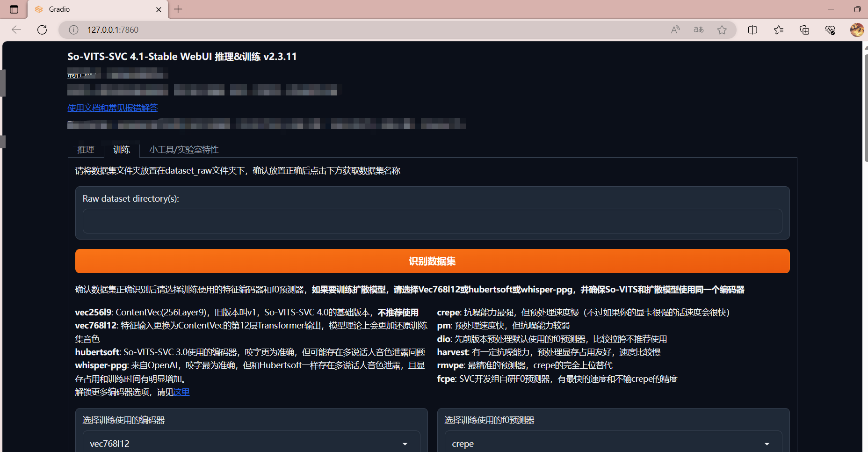Restore down the browser window
The height and width of the screenshot is (452, 868).
coord(857,9)
